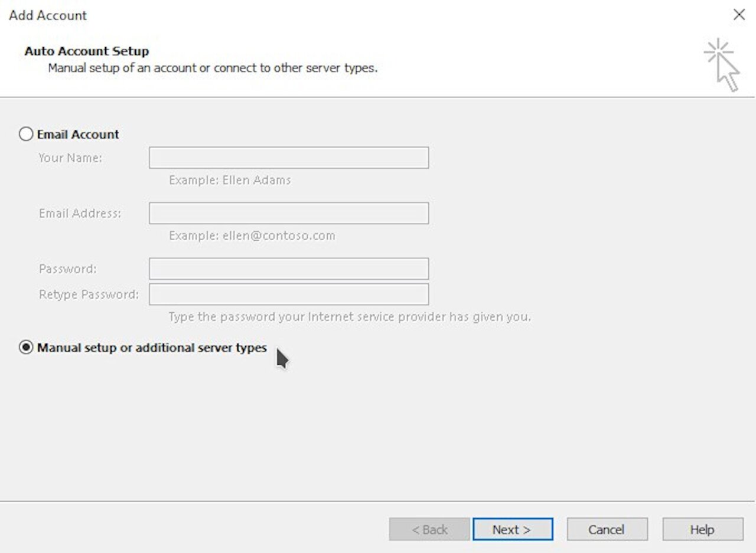Viewport: 756px width, 553px height.
Task: Click the Password entry field
Action: (288, 268)
